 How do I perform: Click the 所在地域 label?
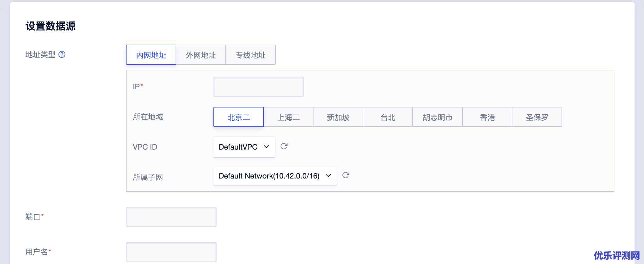click(x=148, y=117)
